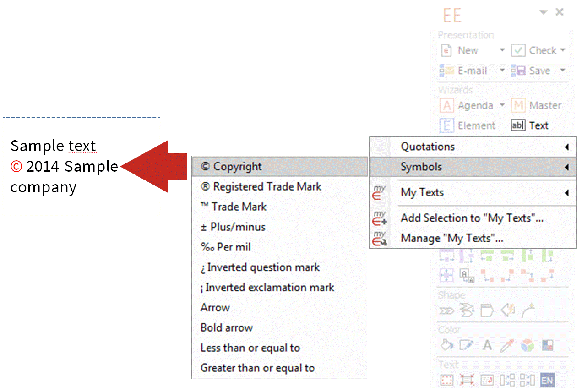
Task: Click the icon with two lettered boxes joined by an arrow
Action: pyautogui.click(x=467, y=275)
